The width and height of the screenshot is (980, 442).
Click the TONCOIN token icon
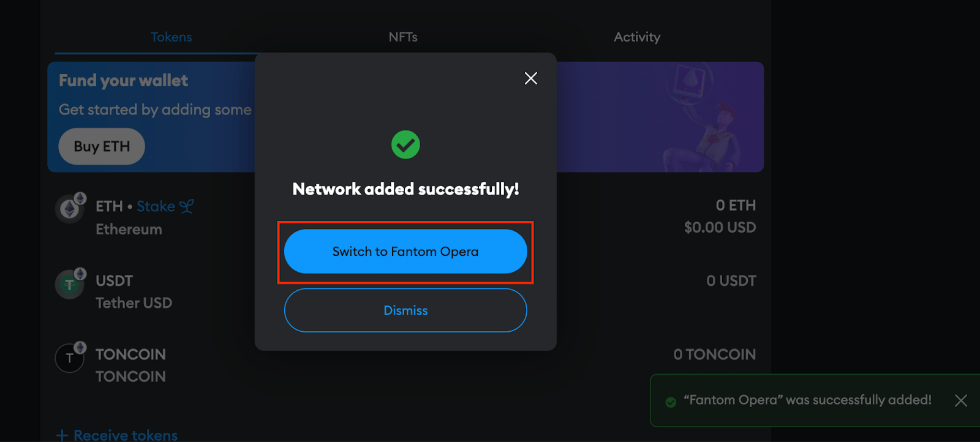click(70, 358)
